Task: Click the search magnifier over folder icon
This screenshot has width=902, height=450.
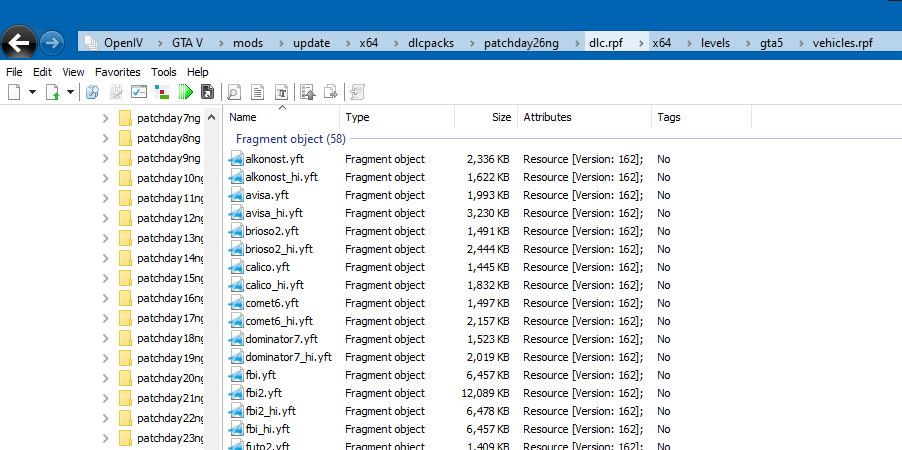Action: (x=93, y=92)
